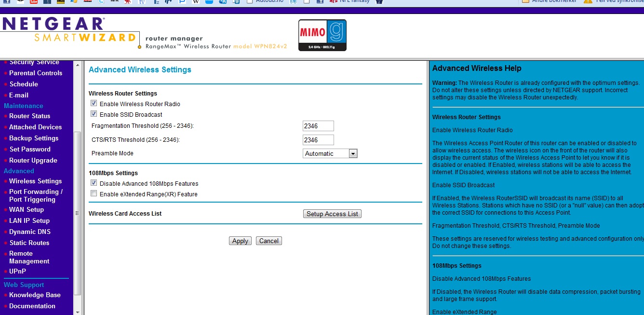Image resolution: width=644 pixels, height=315 pixels.
Task: Click the help panel's Enable SSID Broadcast heading
Action: tap(464, 185)
